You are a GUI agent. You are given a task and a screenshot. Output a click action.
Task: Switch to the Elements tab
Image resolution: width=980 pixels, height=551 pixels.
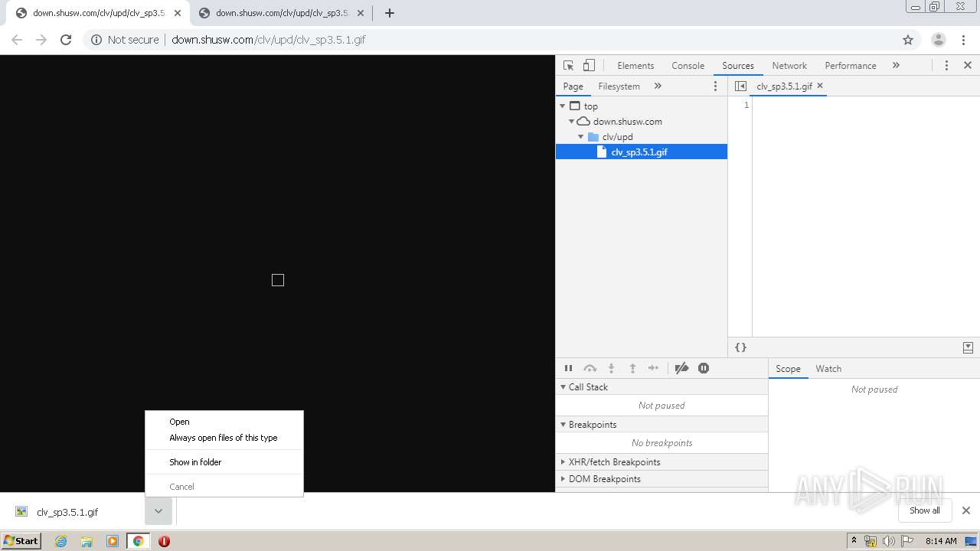click(635, 66)
